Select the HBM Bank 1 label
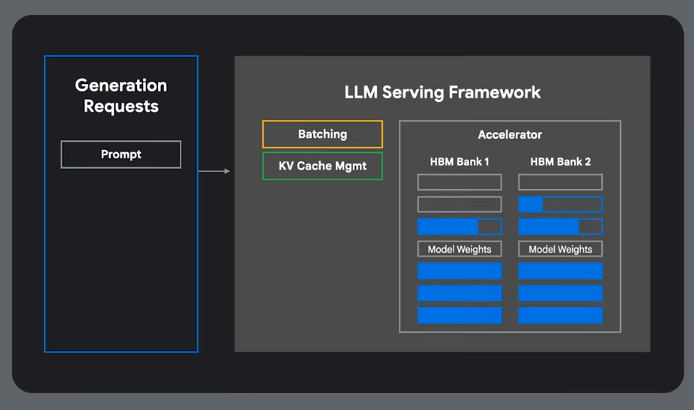694x410 pixels. click(x=459, y=160)
